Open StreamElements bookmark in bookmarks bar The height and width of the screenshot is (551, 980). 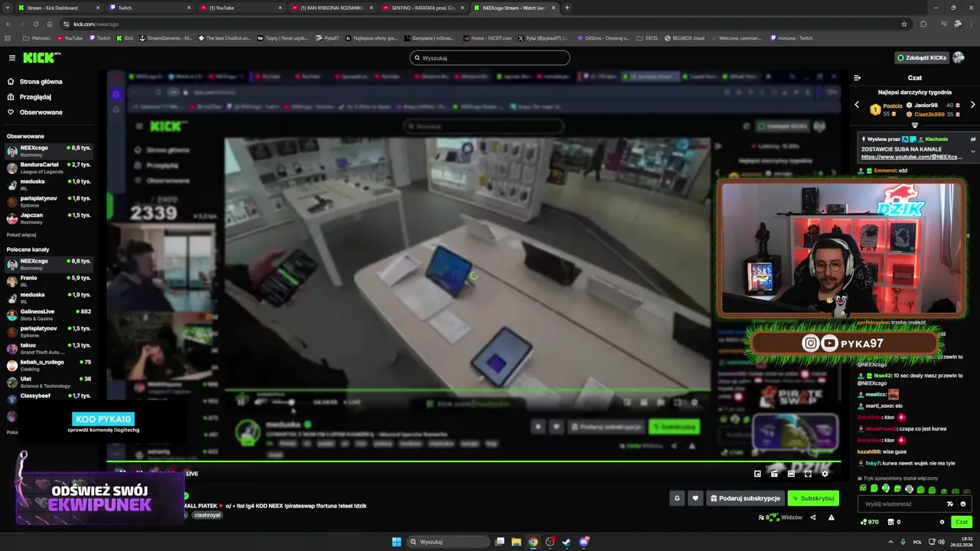click(x=166, y=37)
